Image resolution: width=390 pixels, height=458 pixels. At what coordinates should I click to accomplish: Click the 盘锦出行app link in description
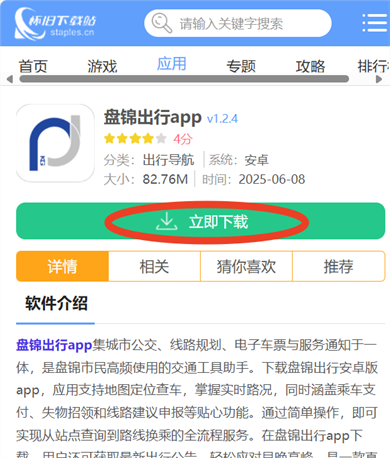point(54,345)
